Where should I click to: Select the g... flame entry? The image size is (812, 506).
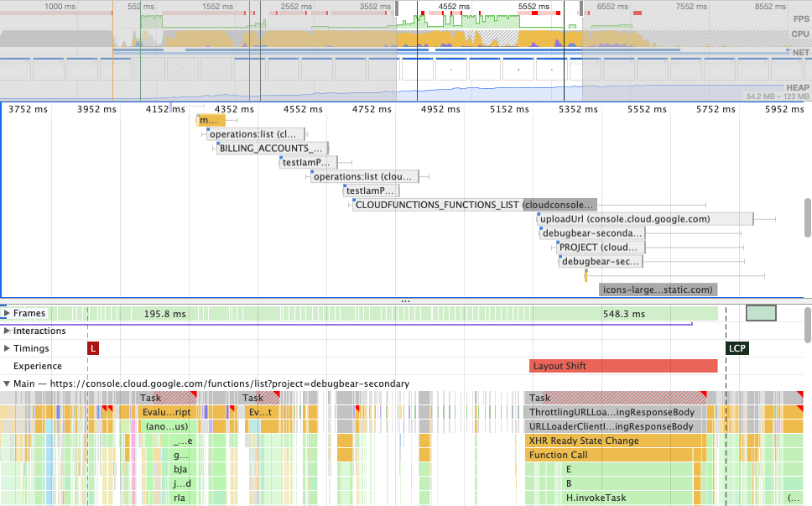point(180,456)
